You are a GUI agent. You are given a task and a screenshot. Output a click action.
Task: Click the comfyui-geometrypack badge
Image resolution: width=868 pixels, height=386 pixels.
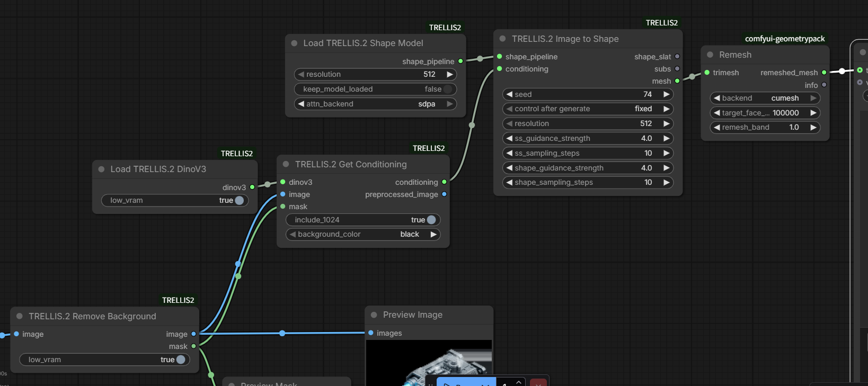tap(785, 39)
